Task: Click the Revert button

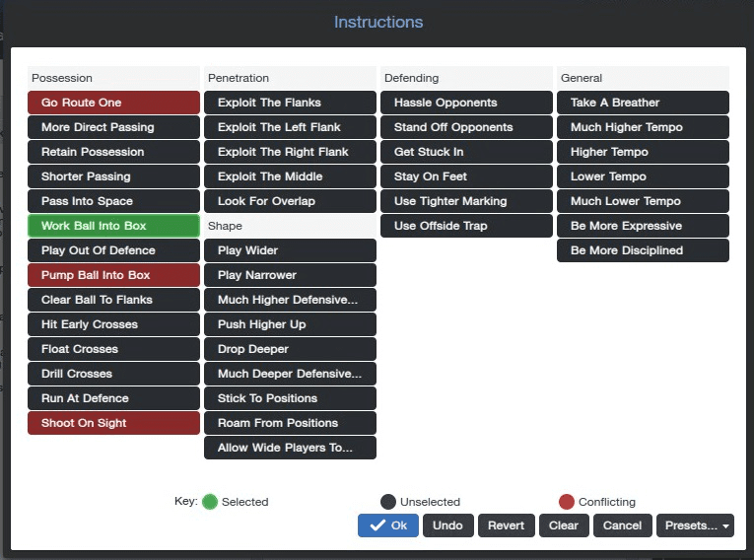Action: [507, 525]
